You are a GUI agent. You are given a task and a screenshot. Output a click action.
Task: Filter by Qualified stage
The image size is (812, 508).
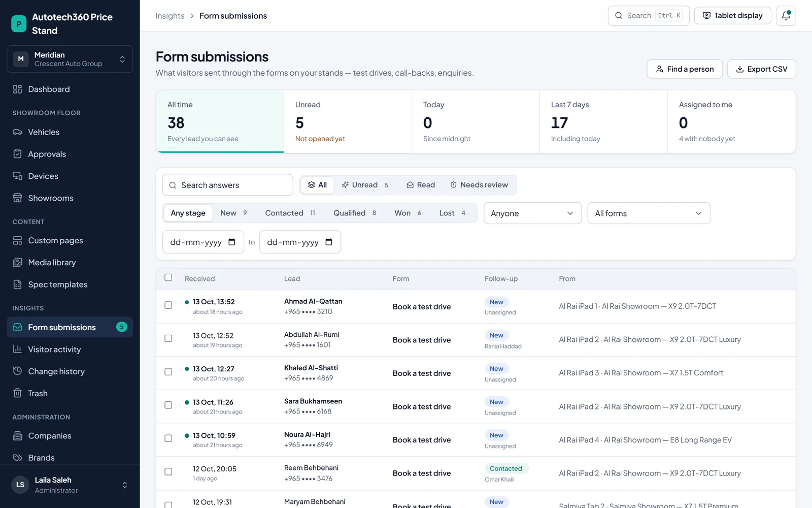(355, 213)
